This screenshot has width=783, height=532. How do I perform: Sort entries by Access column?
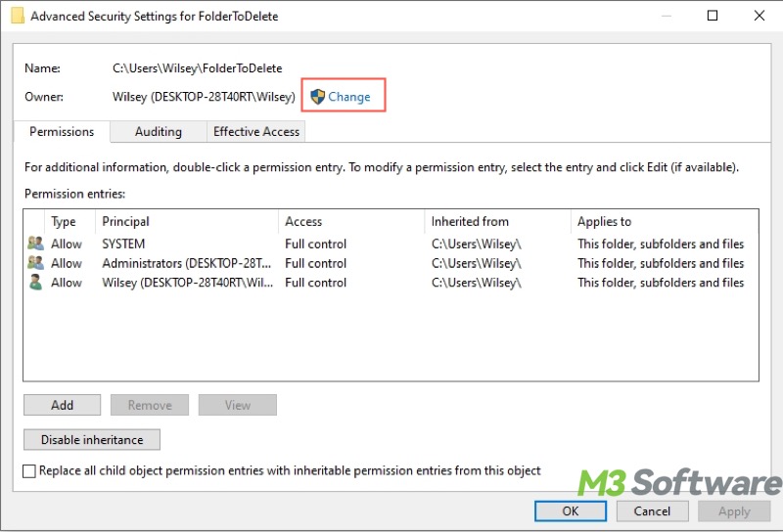pyautogui.click(x=351, y=221)
